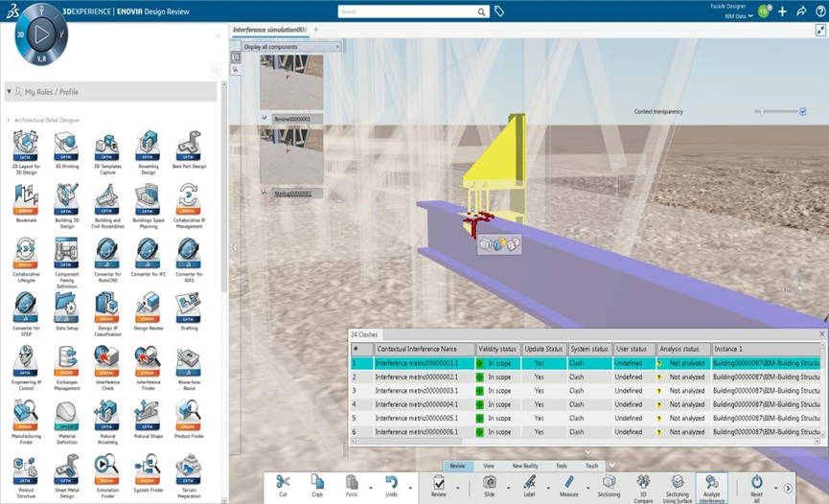This screenshot has height=504, width=829.
Task: Open the help question mark icon
Action: coord(820,11)
